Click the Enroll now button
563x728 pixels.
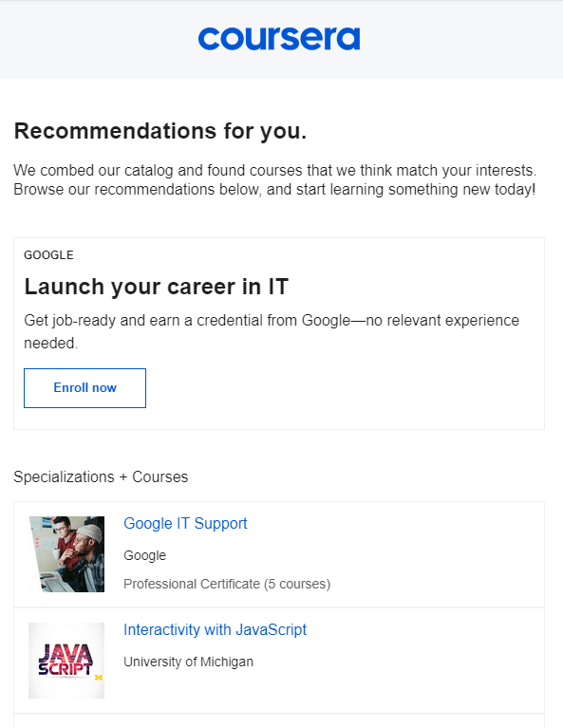pyautogui.click(x=85, y=388)
